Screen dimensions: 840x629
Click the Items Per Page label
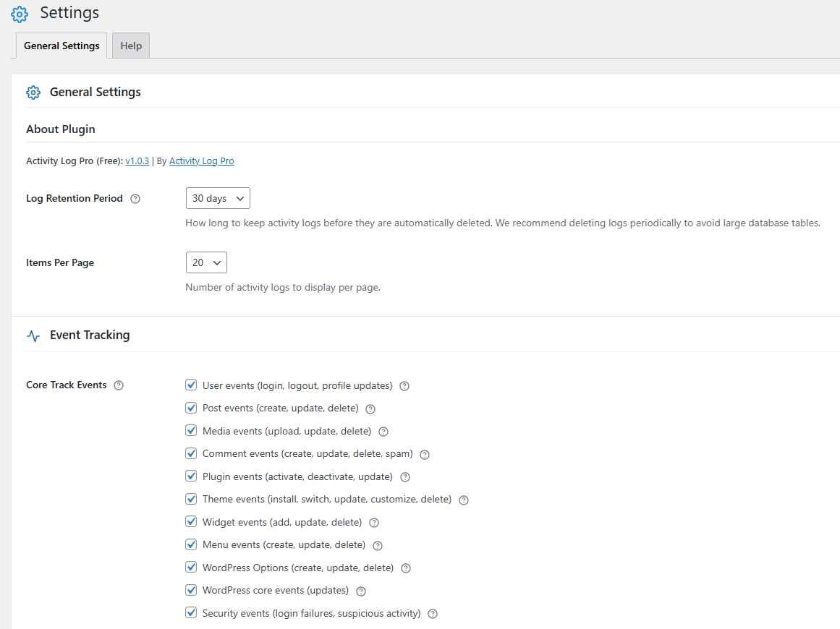pyautogui.click(x=60, y=262)
